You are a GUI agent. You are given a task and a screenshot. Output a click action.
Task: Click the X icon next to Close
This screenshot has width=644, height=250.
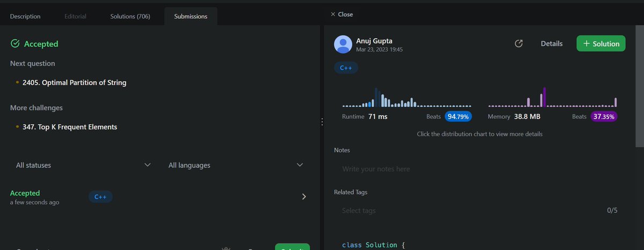333,15
